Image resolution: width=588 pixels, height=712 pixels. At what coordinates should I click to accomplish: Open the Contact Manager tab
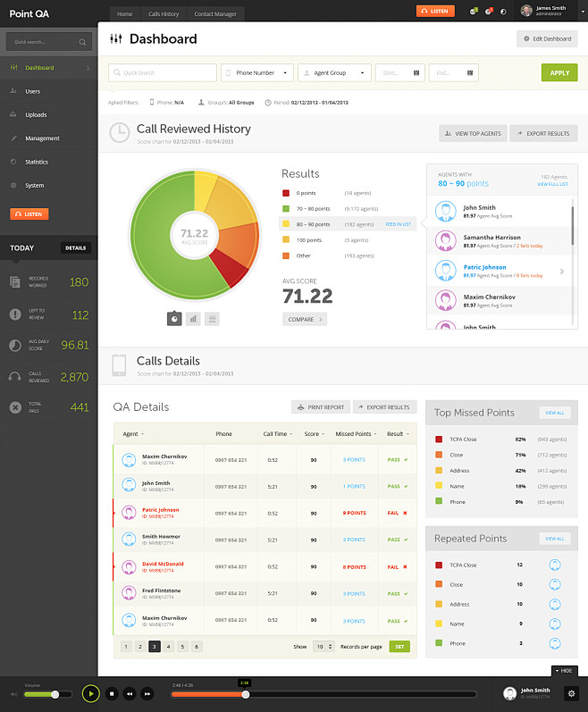pos(215,14)
